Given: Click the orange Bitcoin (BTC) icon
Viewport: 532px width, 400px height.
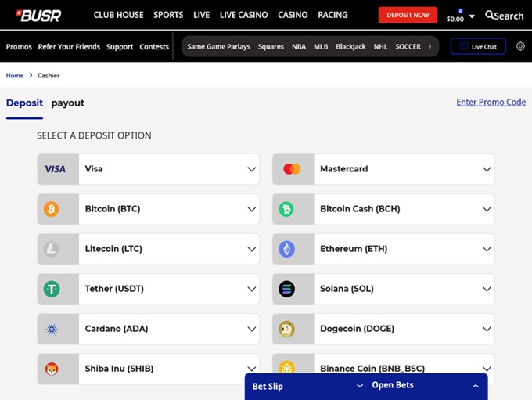Looking at the screenshot, I should [x=52, y=209].
